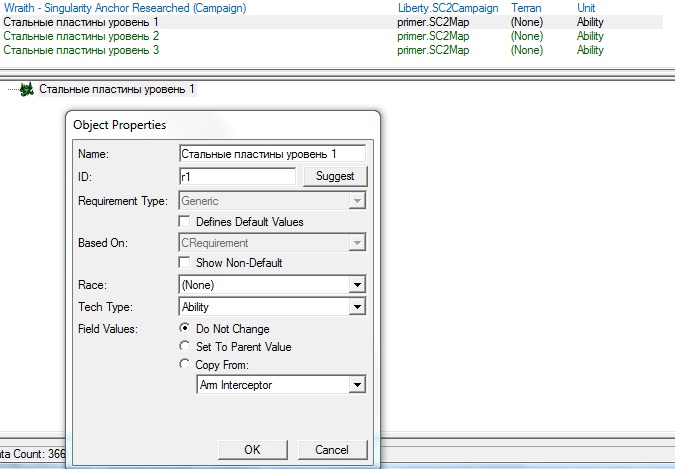Click the Liberty.SC2Campaign source cell
Screen dimensions: 675x469
(448, 8)
